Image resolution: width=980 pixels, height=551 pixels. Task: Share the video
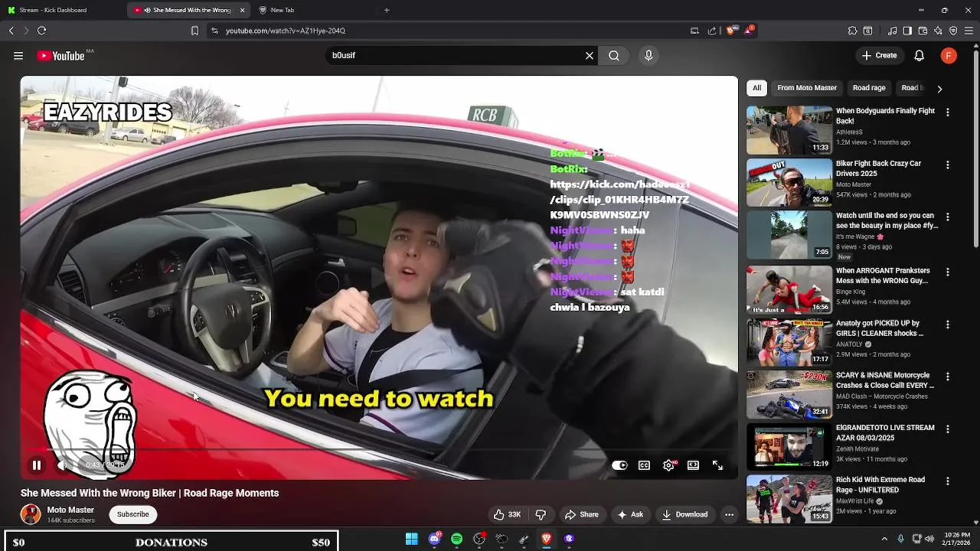582,514
